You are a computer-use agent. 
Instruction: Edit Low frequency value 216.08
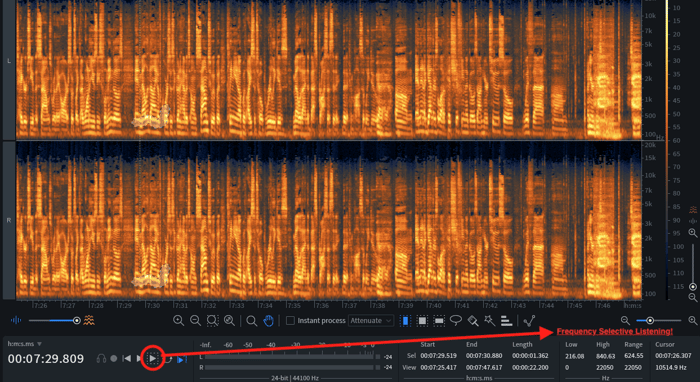[575, 356]
